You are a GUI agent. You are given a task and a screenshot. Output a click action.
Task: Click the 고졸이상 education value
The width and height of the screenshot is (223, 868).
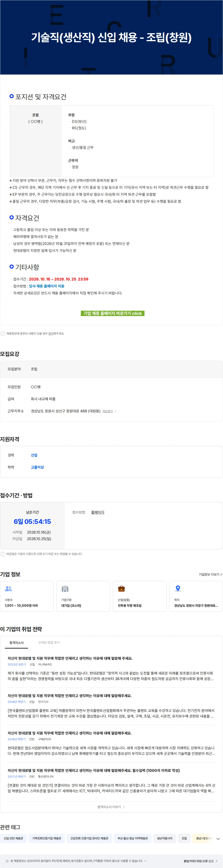[37, 467]
